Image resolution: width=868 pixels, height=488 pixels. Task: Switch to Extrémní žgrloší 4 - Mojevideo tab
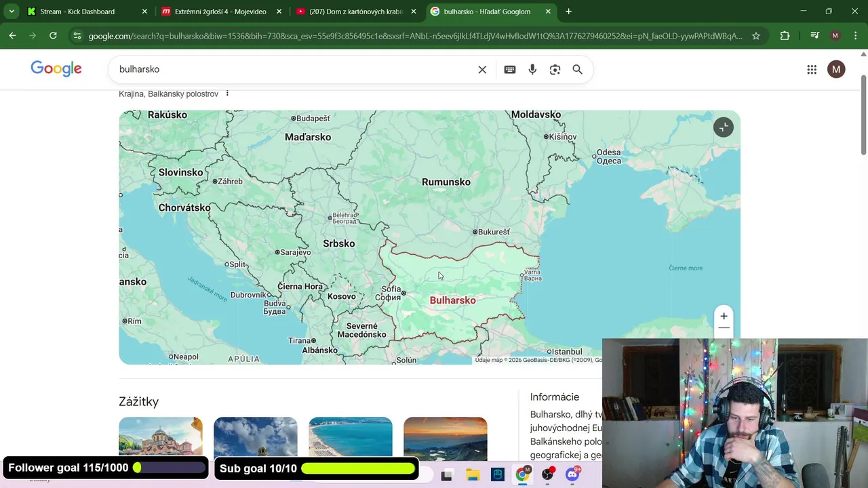(x=220, y=12)
